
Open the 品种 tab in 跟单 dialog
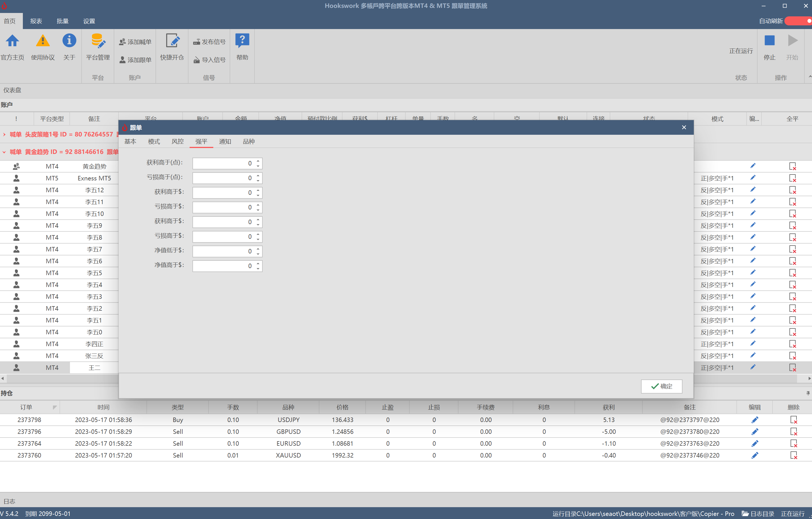249,142
